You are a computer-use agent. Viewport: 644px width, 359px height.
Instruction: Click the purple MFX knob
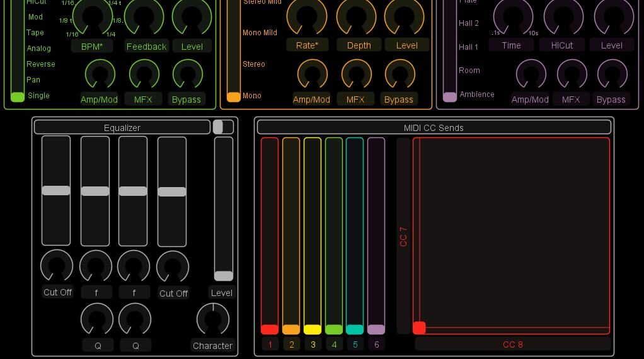click(572, 74)
